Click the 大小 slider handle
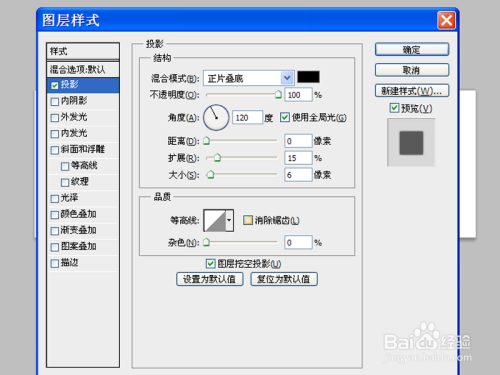 (x=210, y=174)
